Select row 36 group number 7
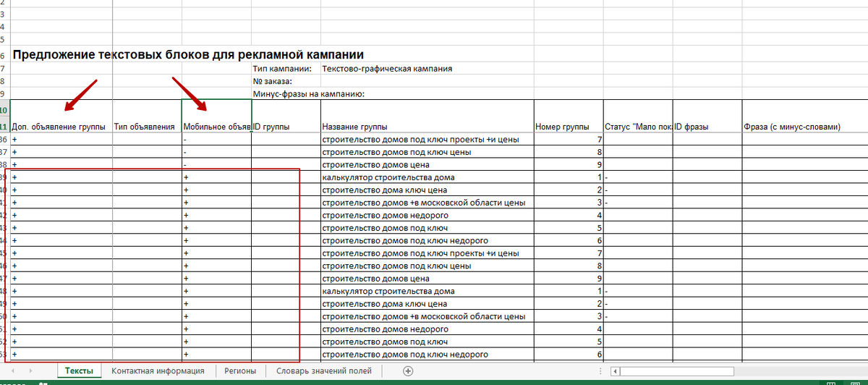Image resolution: width=868 pixels, height=385 pixels. [568, 140]
